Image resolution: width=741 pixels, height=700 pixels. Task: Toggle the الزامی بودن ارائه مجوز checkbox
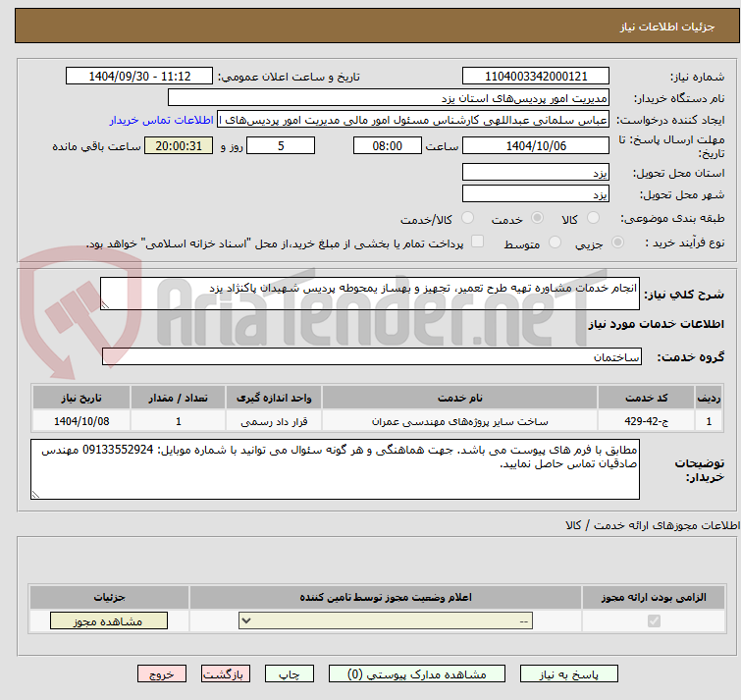(654, 620)
